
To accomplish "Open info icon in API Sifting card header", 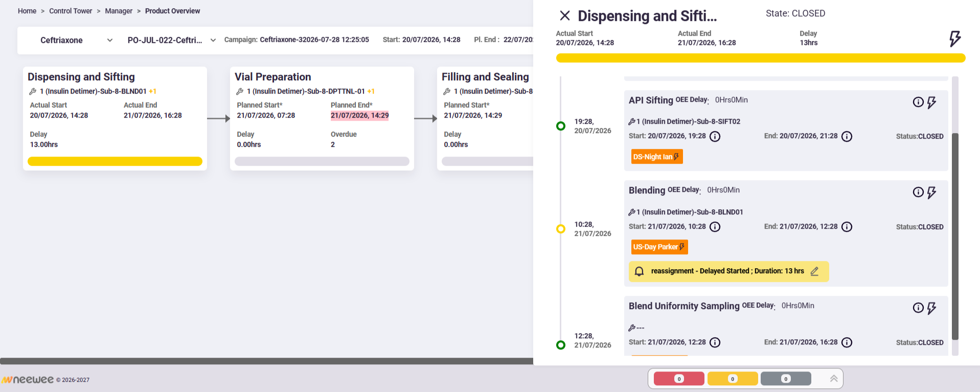I will click(x=918, y=102).
